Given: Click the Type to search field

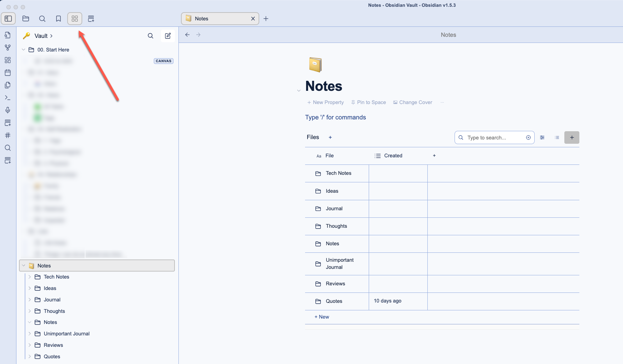Looking at the screenshot, I should 494,138.
